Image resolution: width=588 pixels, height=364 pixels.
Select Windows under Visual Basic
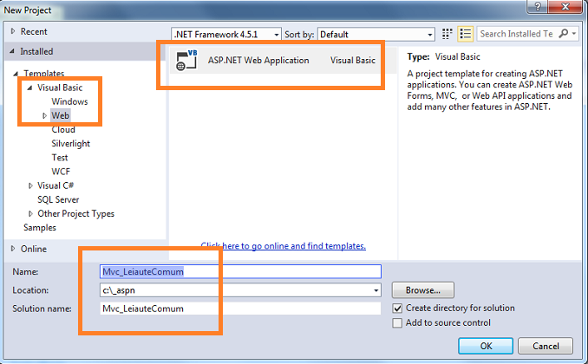(x=69, y=101)
